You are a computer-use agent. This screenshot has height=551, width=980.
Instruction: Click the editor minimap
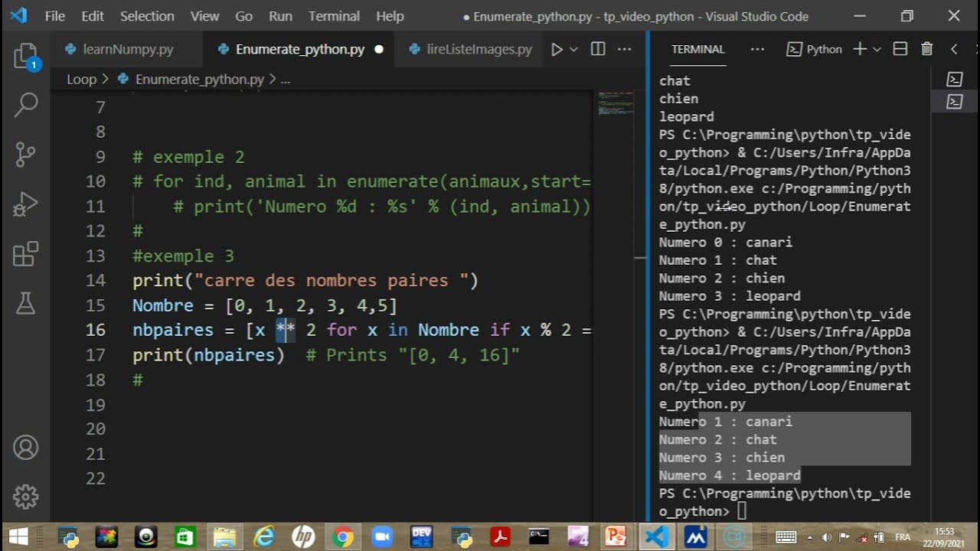point(616,103)
